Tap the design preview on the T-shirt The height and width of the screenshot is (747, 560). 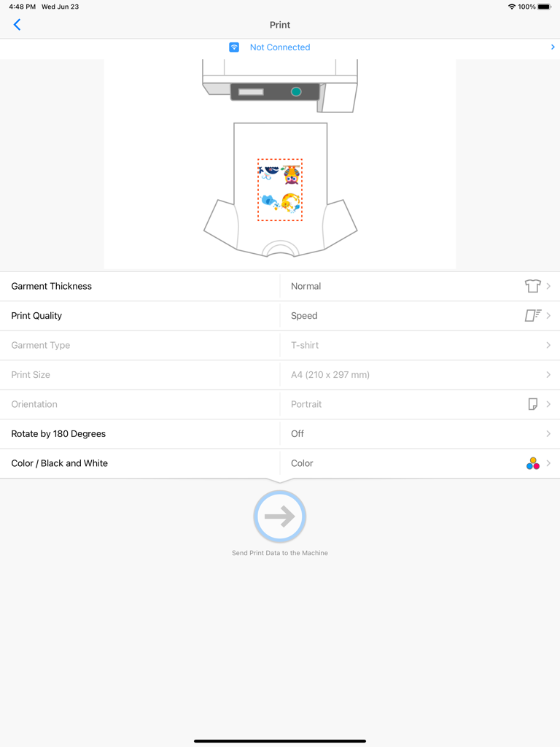pos(280,190)
